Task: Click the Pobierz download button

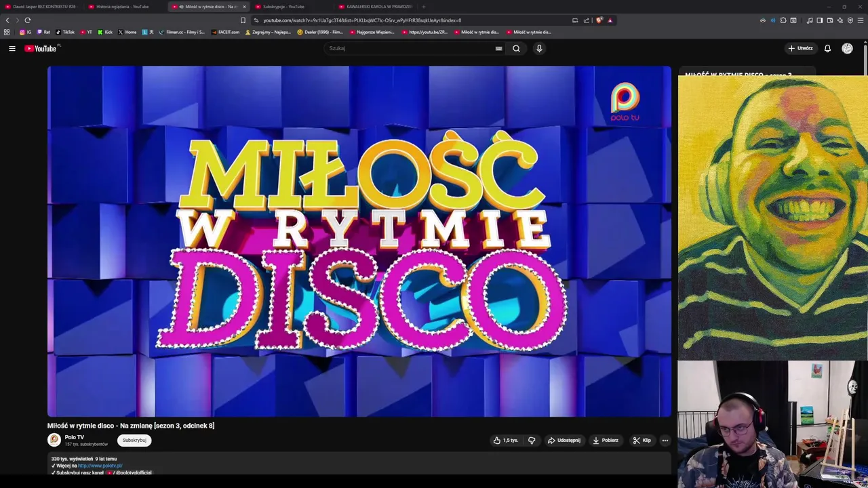Action: pyautogui.click(x=606, y=440)
